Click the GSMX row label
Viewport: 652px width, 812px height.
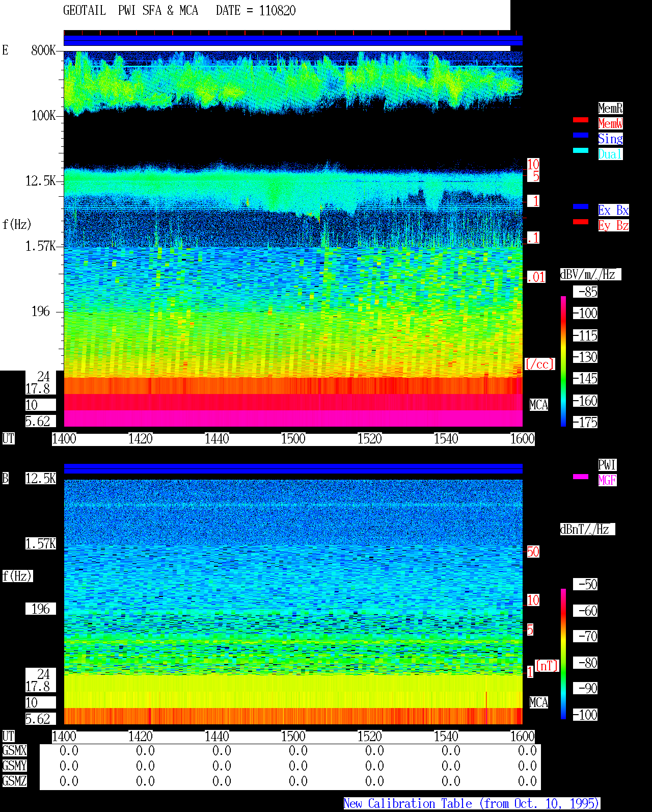pos(14,751)
